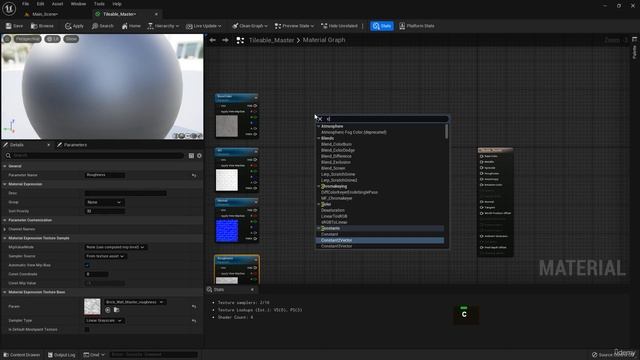Open the Clean Graph dropdown
The width and height of the screenshot is (640, 360).
pos(249,26)
